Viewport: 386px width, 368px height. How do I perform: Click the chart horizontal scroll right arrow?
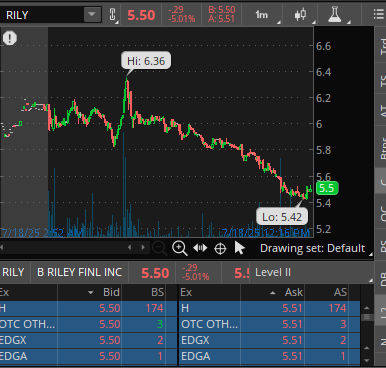tap(143, 247)
